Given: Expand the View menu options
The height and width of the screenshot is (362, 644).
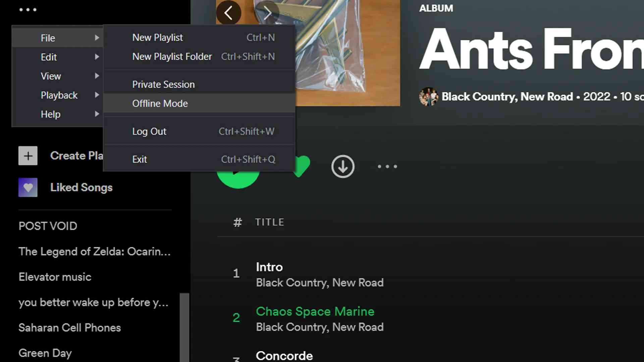Looking at the screenshot, I should (51, 75).
